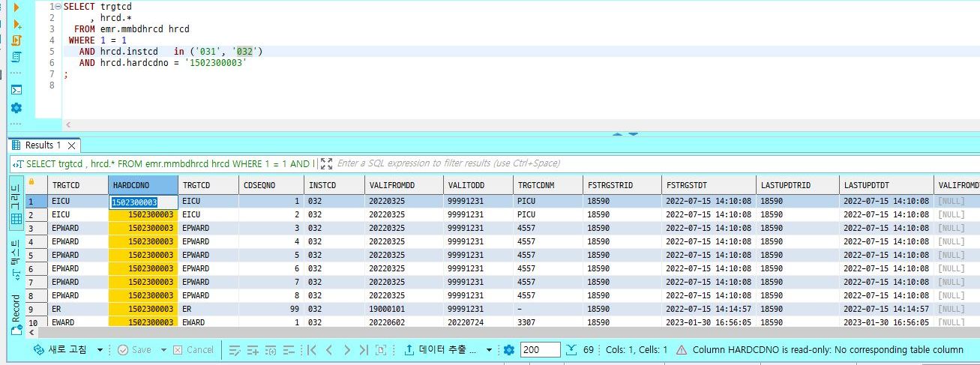Click the fetch next page of results icon
This screenshot has width=980, height=365.
382,350
